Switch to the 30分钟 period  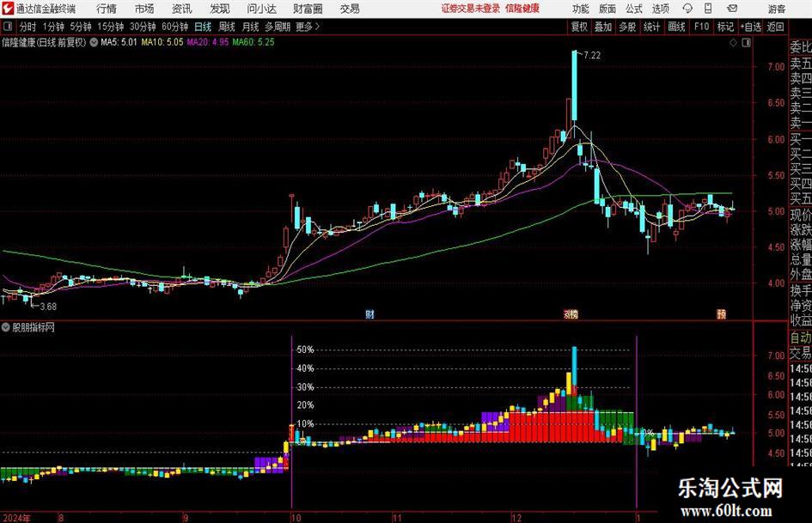tap(143, 27)
